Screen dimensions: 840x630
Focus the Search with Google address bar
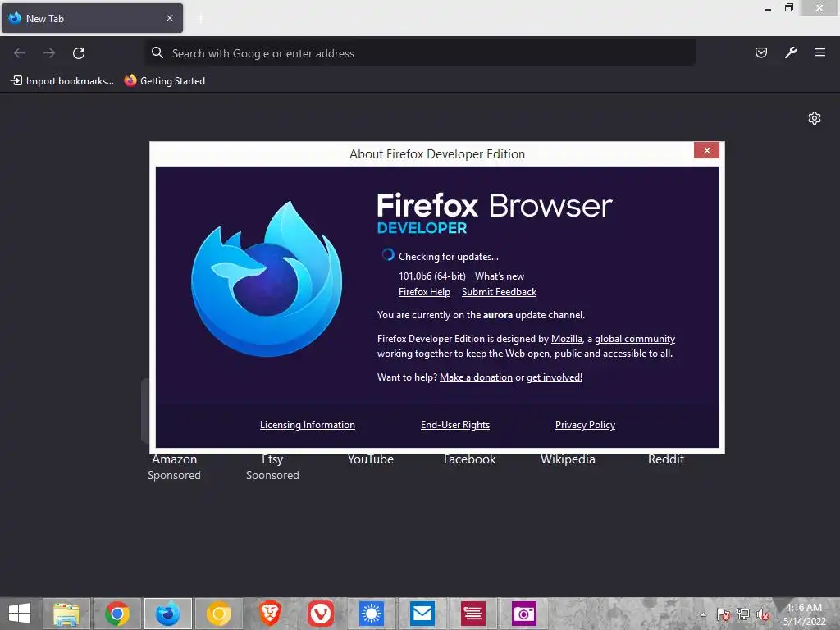pyautogui.click(x=421, y=53)
